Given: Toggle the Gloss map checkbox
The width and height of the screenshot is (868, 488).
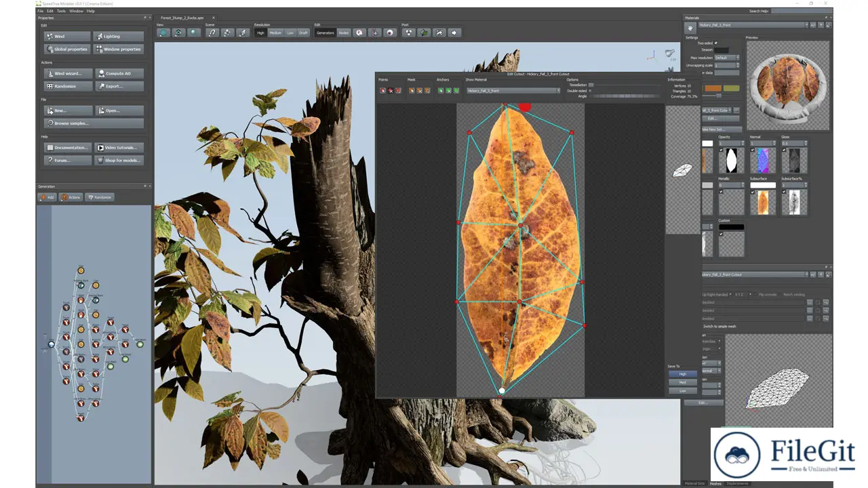Looking at the screenshot, I should click(784, 150).
